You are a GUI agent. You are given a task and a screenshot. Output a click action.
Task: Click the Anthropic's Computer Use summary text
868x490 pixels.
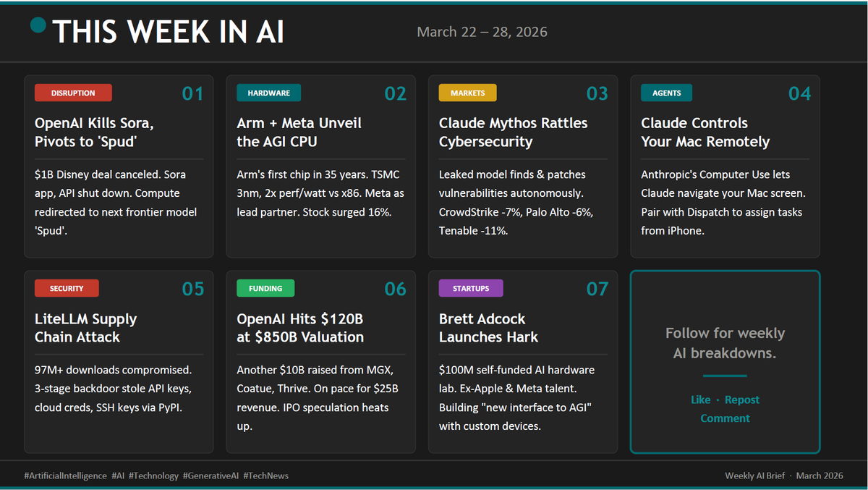point(723,203)
